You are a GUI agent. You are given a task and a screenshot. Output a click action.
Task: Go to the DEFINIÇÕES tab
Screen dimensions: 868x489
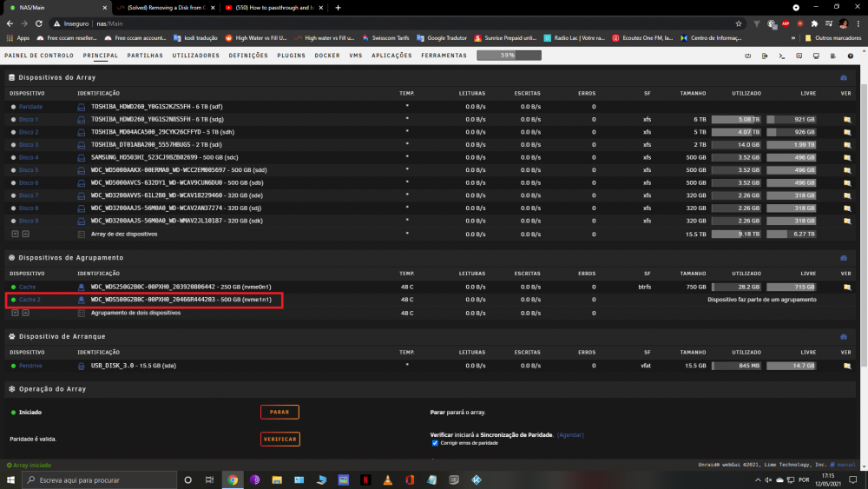pyautogui.click(x=248, y=56)
